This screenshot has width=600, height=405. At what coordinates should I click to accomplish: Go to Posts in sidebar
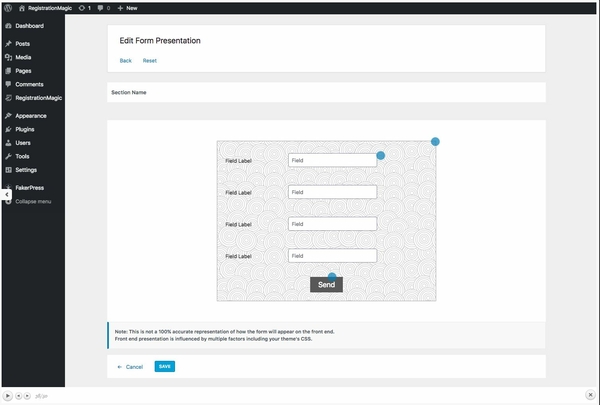(22, 44)
